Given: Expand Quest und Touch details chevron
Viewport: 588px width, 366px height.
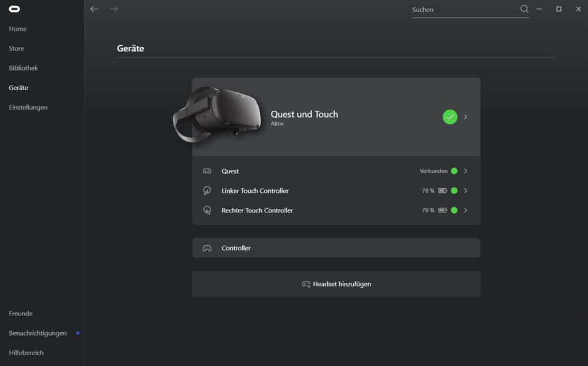Looking at the screenshot, I should tap(466, 117).
